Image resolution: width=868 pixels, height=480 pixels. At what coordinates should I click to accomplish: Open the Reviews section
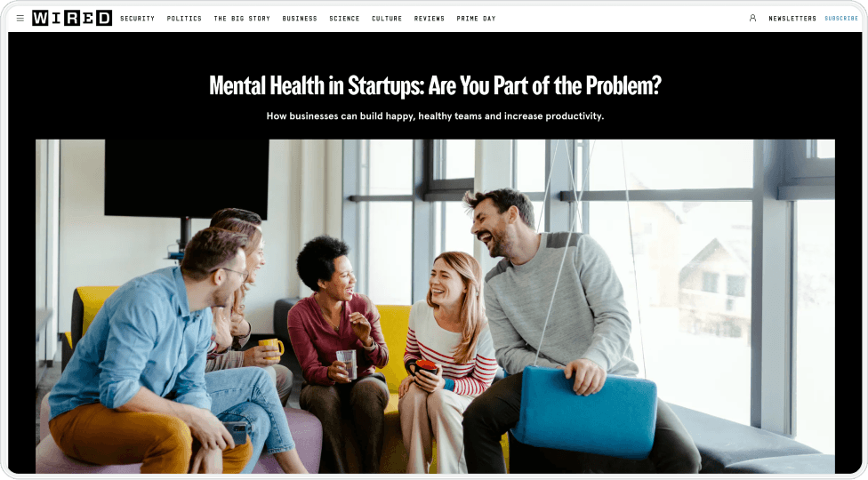click(429, 19)
